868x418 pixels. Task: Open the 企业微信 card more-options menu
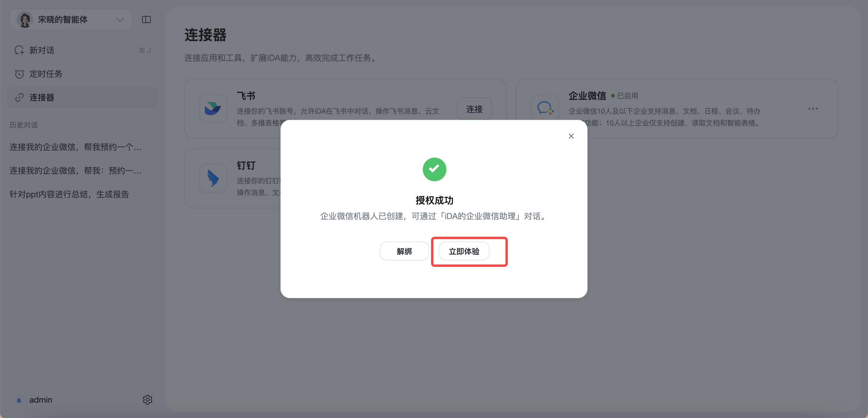[x=813, y=108]
